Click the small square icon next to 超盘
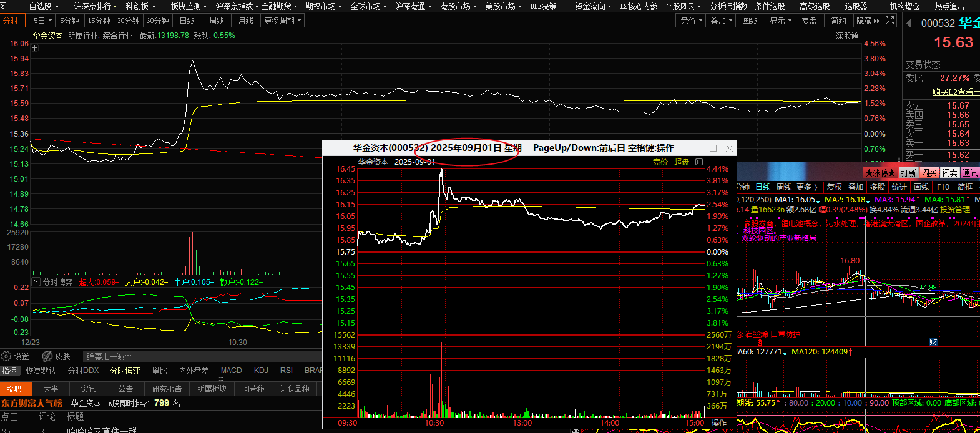The width and height of the screenshot is (980, 433). point(699,162)
